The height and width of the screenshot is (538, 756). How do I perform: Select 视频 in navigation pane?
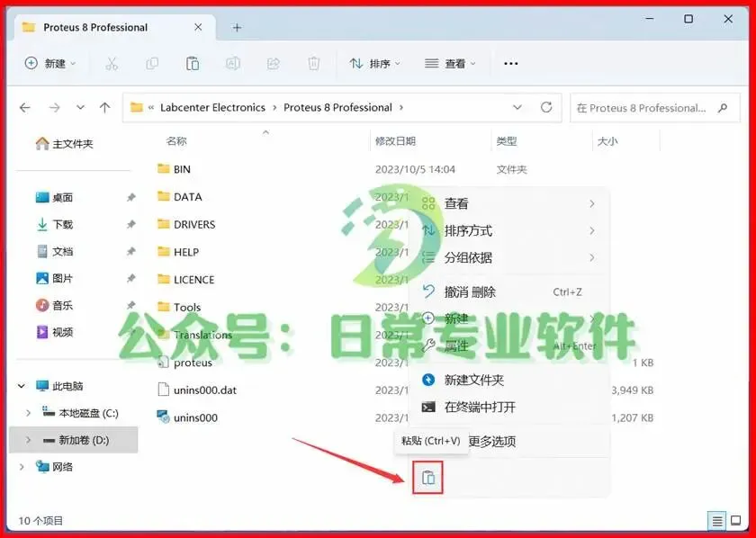point(55,332)
